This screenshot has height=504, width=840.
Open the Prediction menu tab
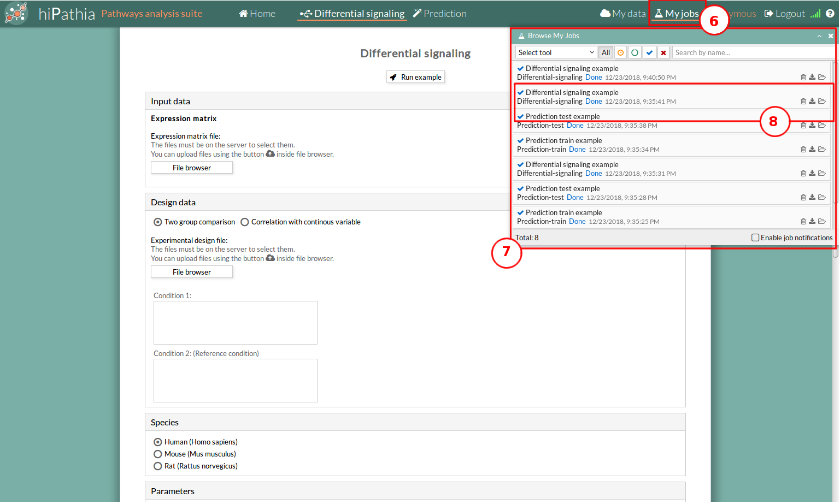[439, 14]
